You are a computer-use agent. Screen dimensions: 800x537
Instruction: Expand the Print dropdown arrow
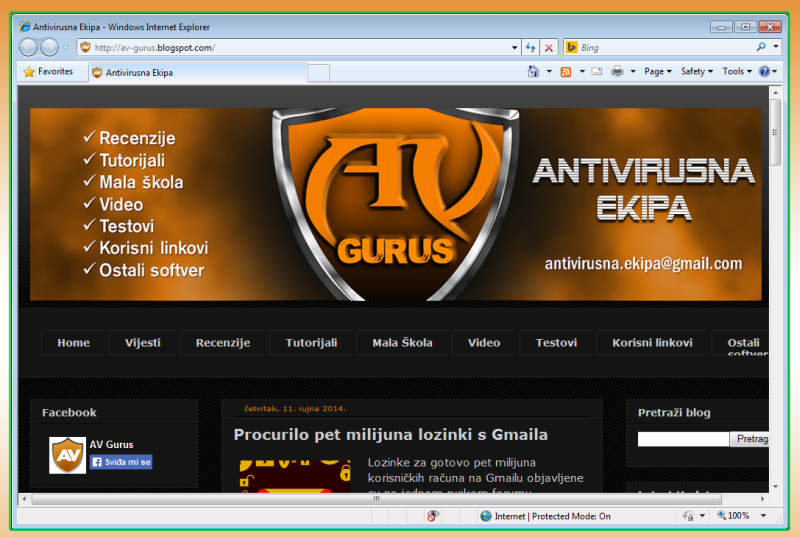[x=633, y=71]
